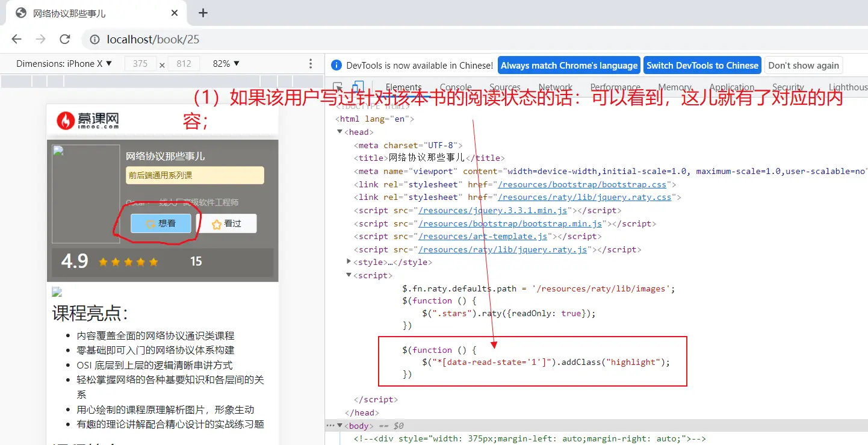Click the 前后端通用系列课 label
This screenshot has height=445, width=868.
195,175
